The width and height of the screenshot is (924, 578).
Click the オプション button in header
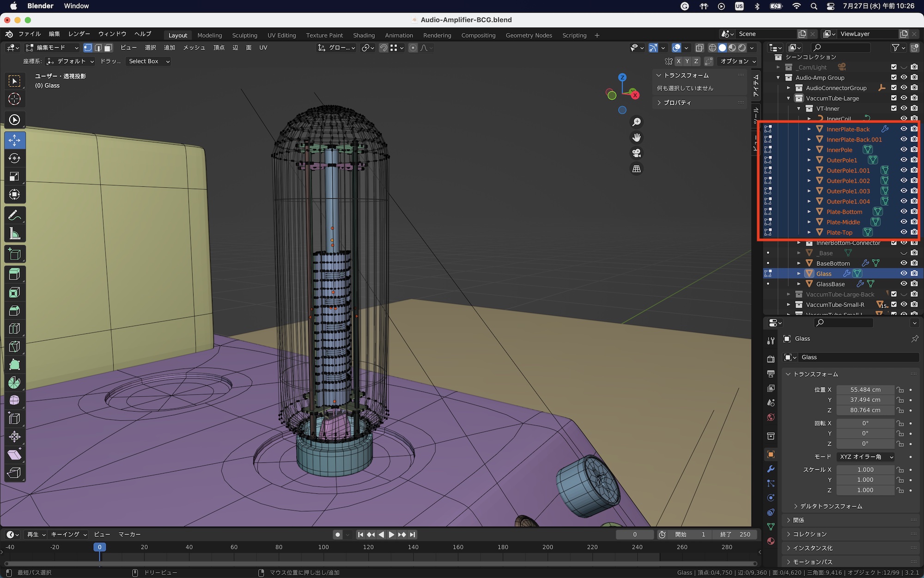737,61
